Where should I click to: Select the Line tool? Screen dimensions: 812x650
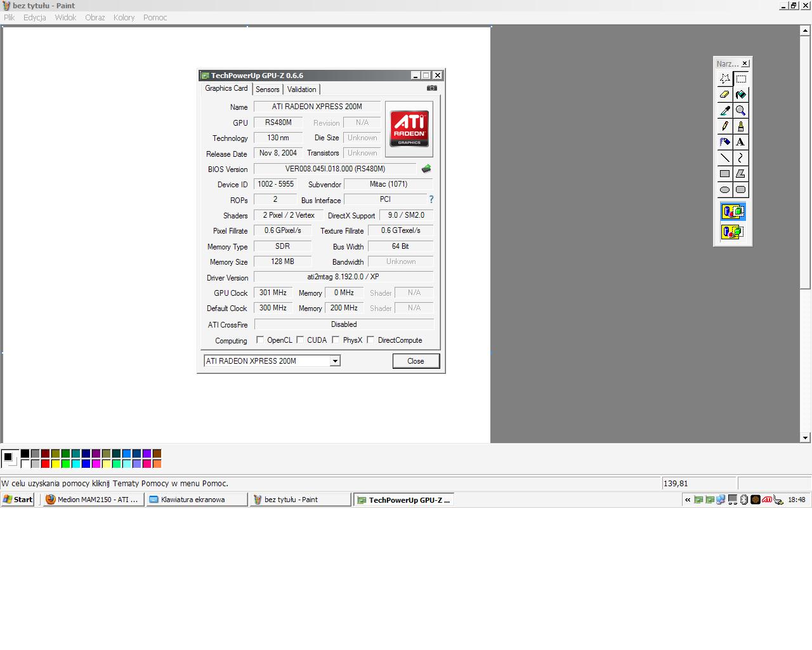click(725, 158)
